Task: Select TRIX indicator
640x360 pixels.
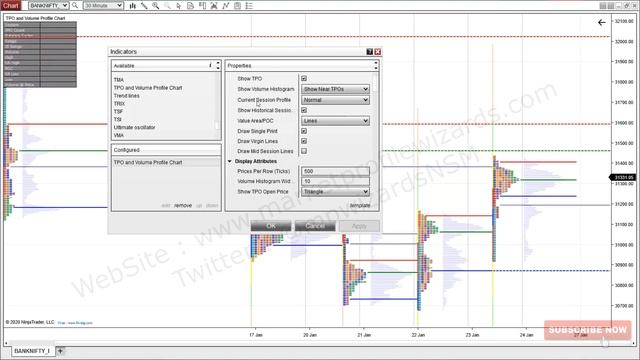Action: pyautogui.click(x=119, y=104)
